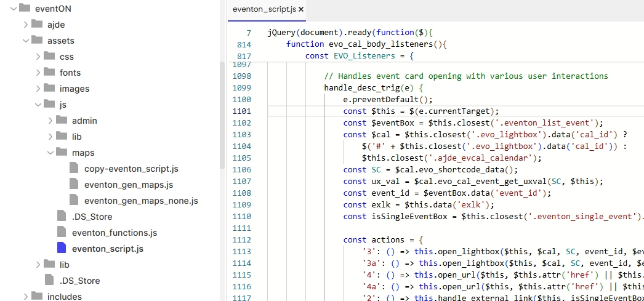Click the admin folder icon
The image size is (644, 301).
point(62,121)
